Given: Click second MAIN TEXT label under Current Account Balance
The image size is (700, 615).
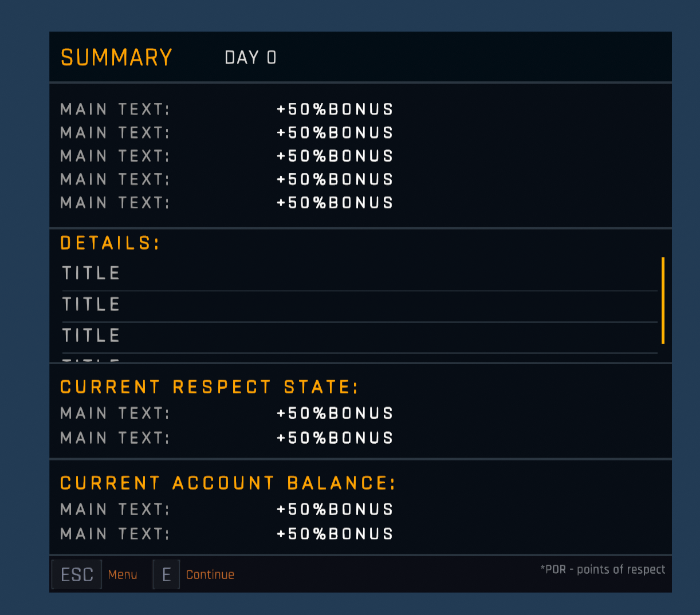Looking at the screenshot, I should pos(115,534).
